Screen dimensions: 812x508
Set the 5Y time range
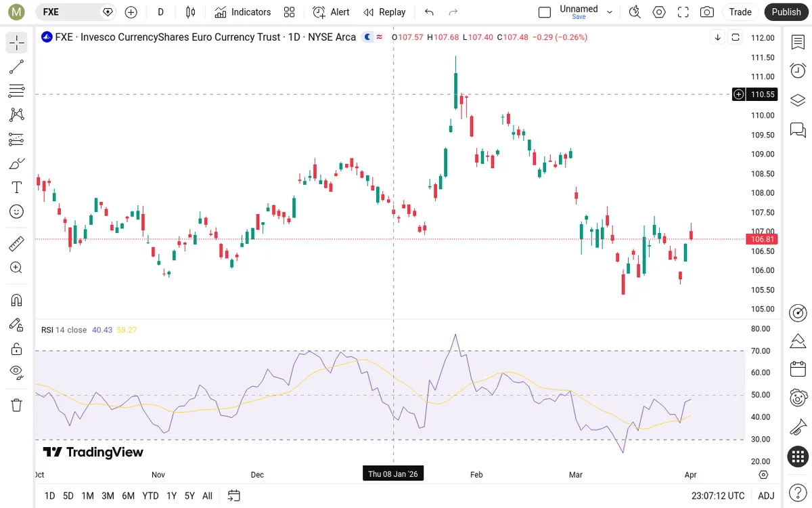[189, 496]
